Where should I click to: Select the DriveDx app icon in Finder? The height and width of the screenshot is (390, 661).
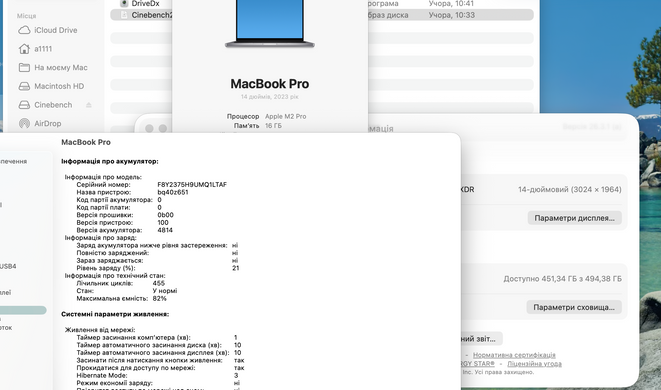pos(124,3)
